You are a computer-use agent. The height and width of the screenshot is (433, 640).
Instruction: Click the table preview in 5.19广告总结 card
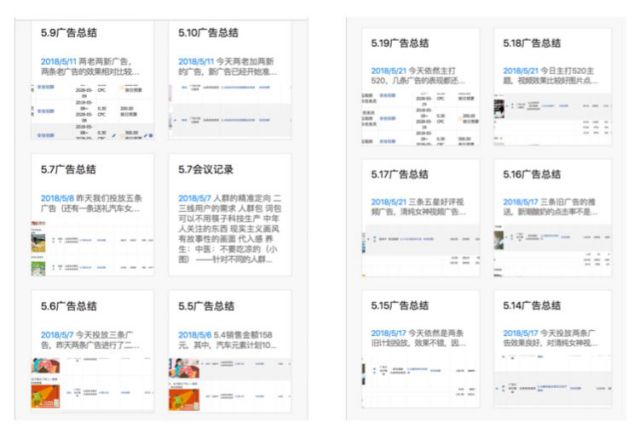point(417,118)
